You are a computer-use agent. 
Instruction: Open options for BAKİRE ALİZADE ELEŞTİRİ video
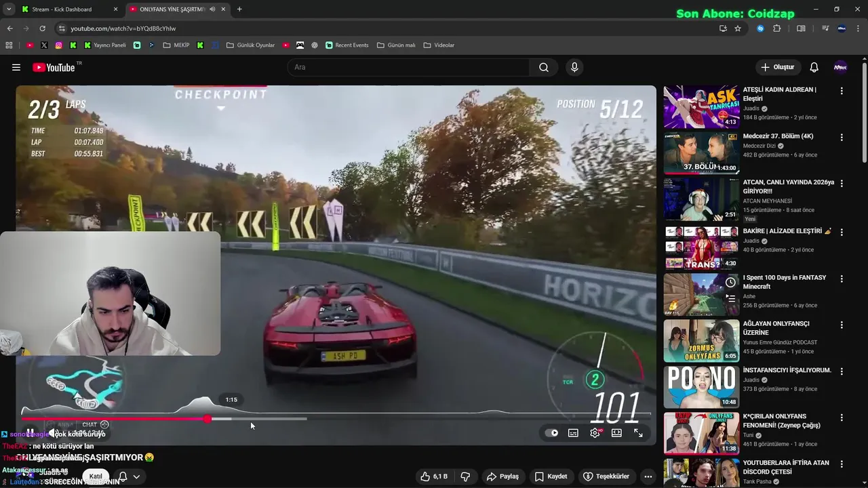(842, 232)
